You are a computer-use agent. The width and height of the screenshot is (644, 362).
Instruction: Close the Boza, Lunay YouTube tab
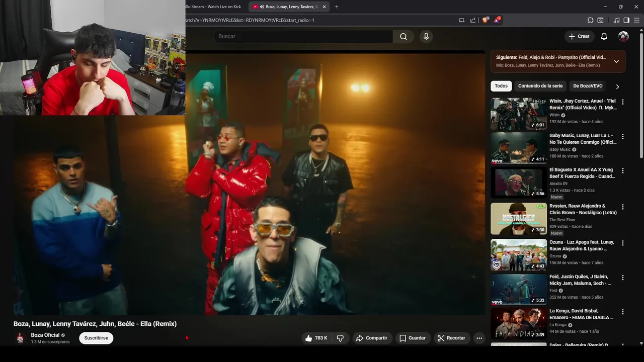tap(325, 7)
